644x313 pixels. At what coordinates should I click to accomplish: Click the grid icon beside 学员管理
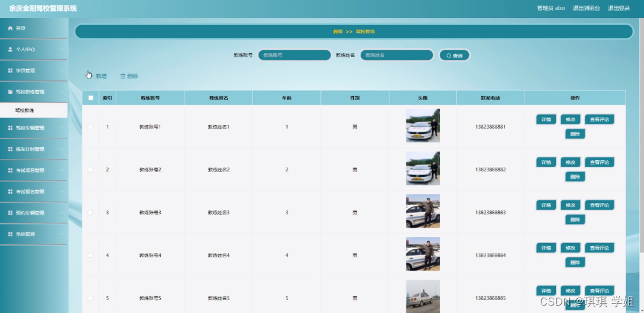click(11, 71)
